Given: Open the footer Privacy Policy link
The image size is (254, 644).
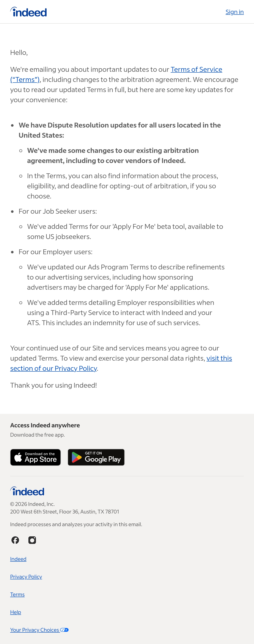Looking at the screenshot, I should click(26, 577).
